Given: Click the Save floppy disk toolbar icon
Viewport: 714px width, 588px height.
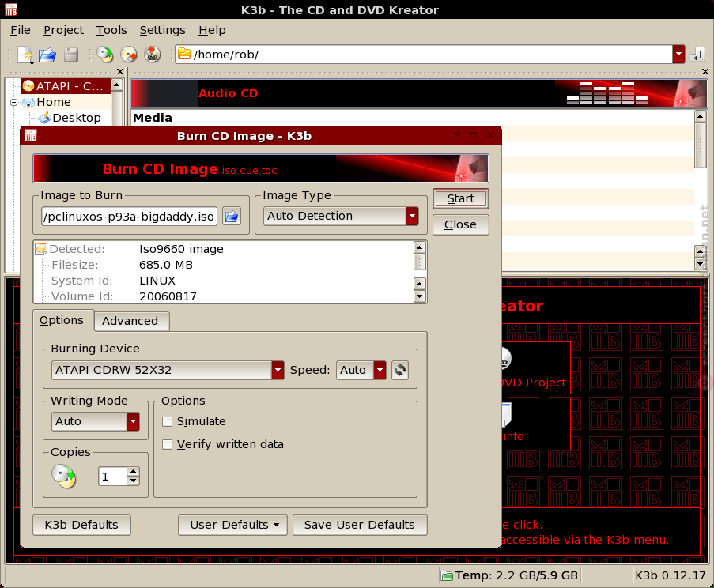Looking at the screenshot, I should pos(71,55).
